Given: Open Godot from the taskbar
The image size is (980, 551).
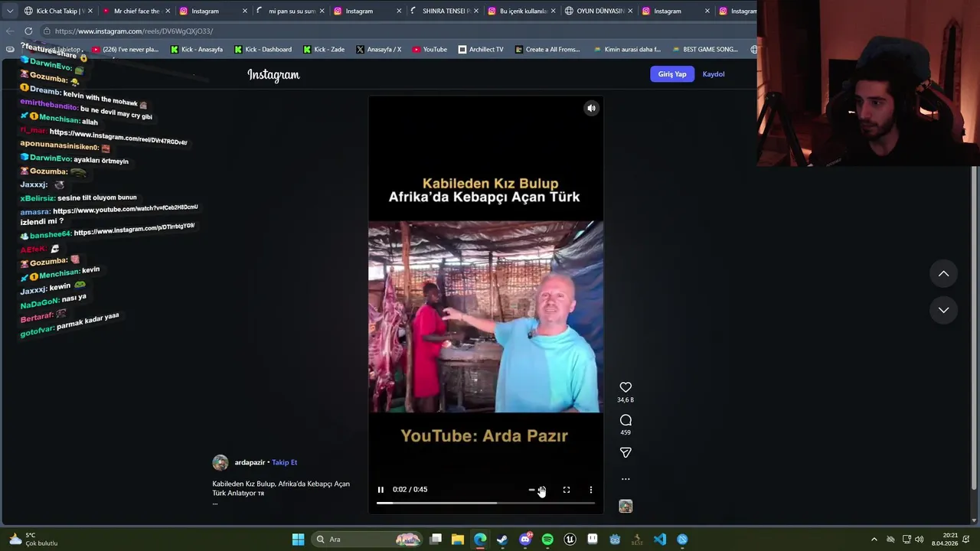Looking at the screenshot, I should coord(615,540).
